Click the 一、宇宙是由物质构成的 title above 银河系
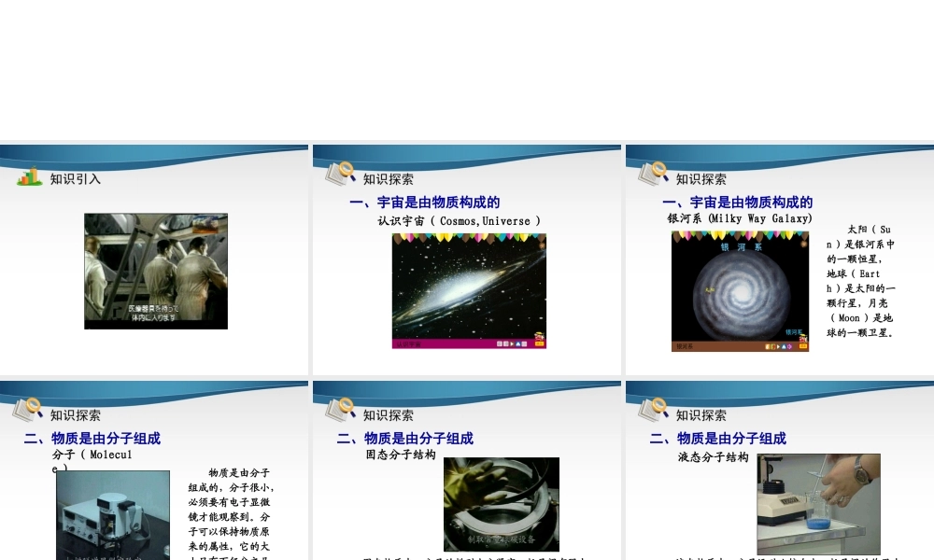 (x=738, y=203)
